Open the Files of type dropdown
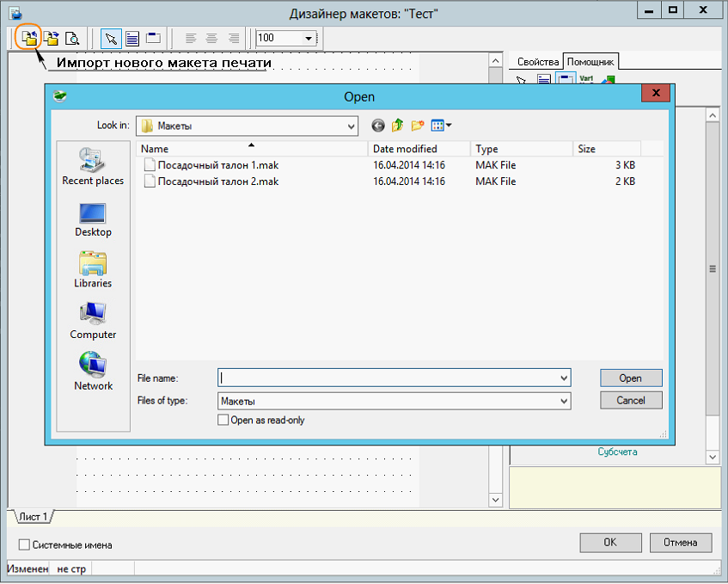This screenshot has width=728, height=584. pos(564,401)
